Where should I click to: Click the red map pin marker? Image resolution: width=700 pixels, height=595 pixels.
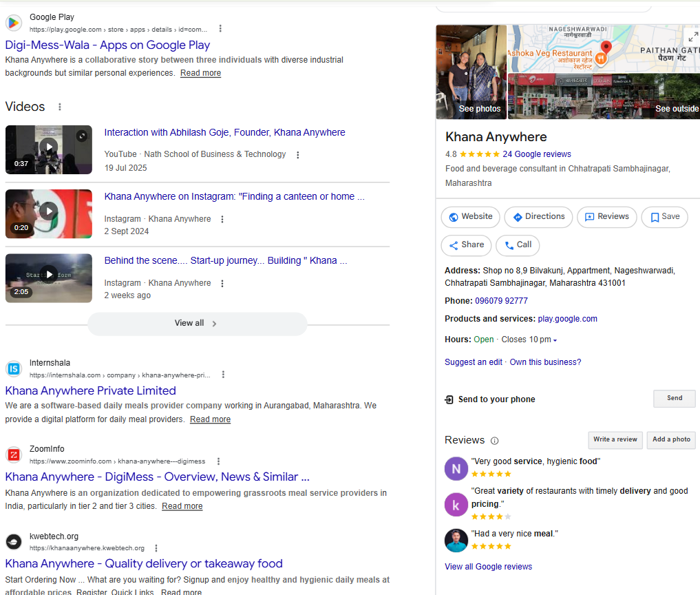point(606,46)
